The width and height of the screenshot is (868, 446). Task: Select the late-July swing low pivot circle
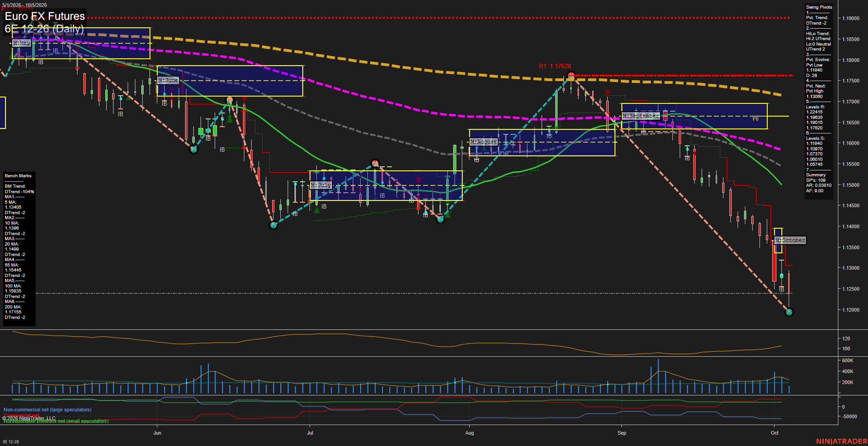tap(440, 219)
